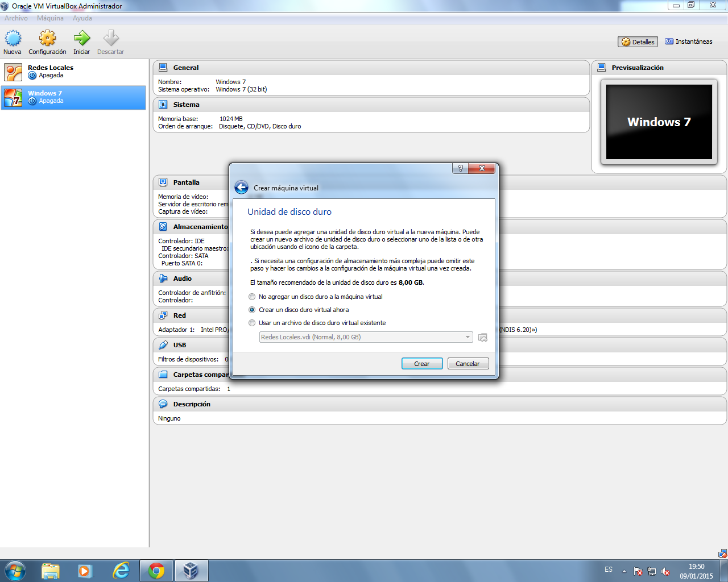Show hidden tray icons arrow

tap(624, 571)
